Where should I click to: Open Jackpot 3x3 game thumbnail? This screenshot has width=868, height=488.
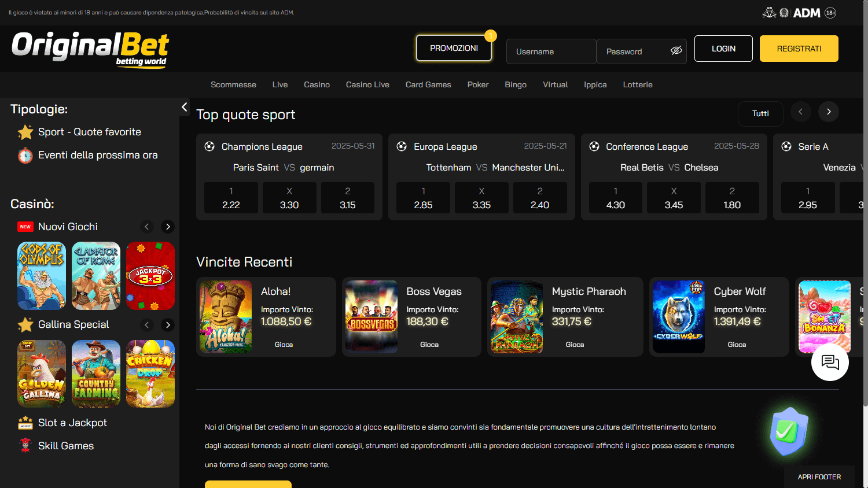coord(150,276)
